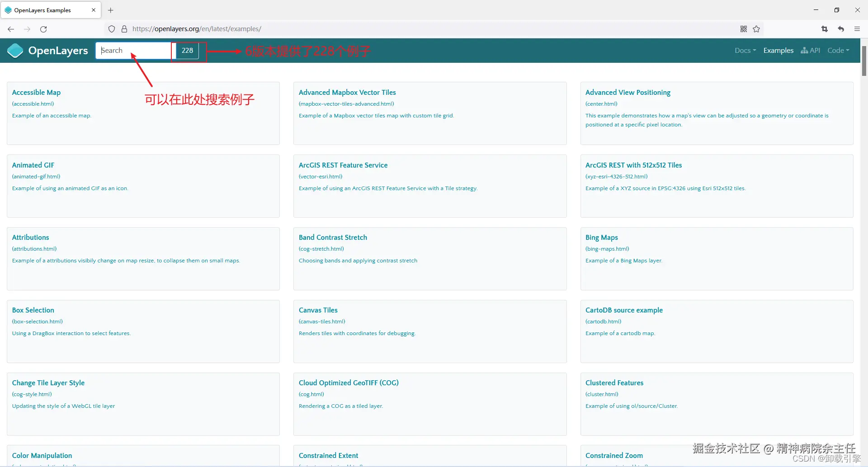Open Advanced Mapbox Vector Tiles example
Viewport: 868px width, 467px height.
(347, 93)
